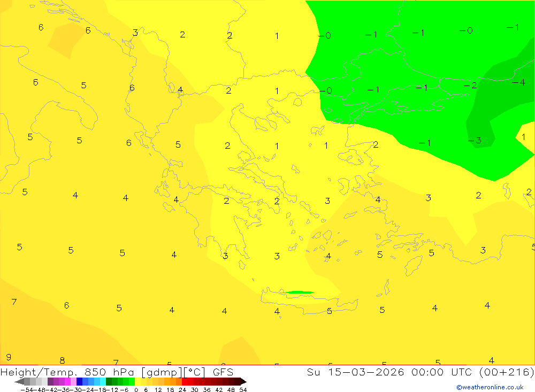This screenshot has width=535, height=392.
Task: Click the 'Height/Temp. 850 hPa' chart title
Action: coord(67,372)
